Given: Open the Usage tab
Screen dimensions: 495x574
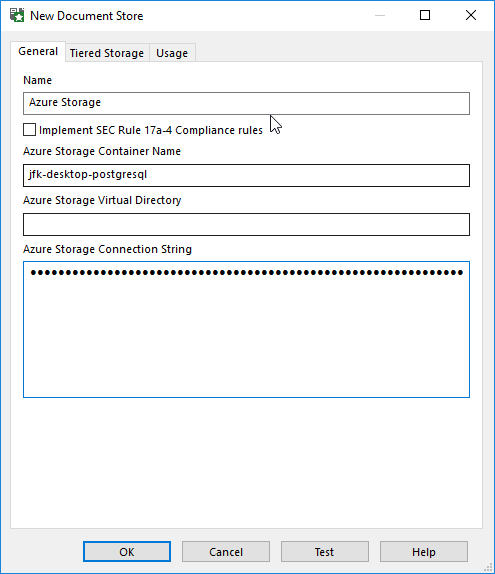Looking at the screenshot, I should point(172,53).
